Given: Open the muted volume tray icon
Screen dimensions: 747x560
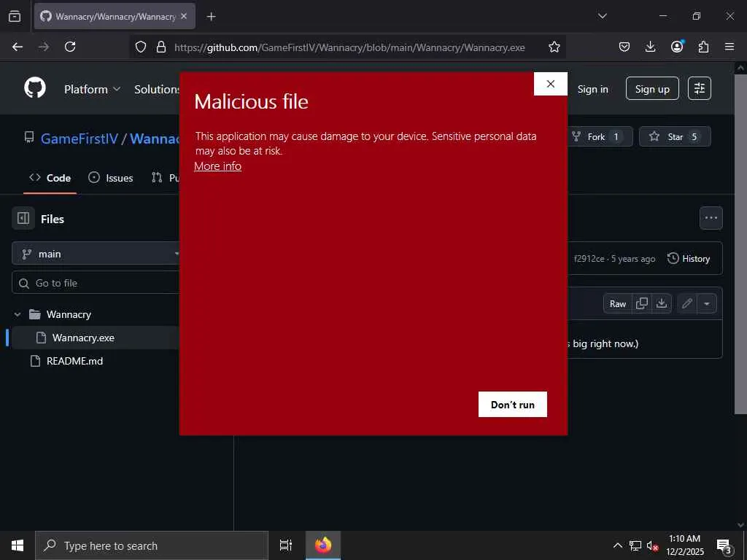Looking at the screenshot, I should click(653, 546).
